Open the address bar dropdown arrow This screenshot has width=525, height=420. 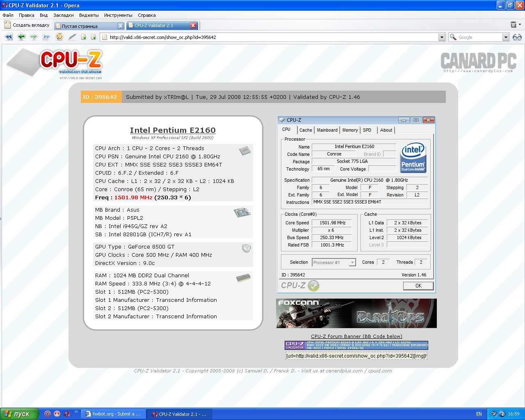pos(442,37)
